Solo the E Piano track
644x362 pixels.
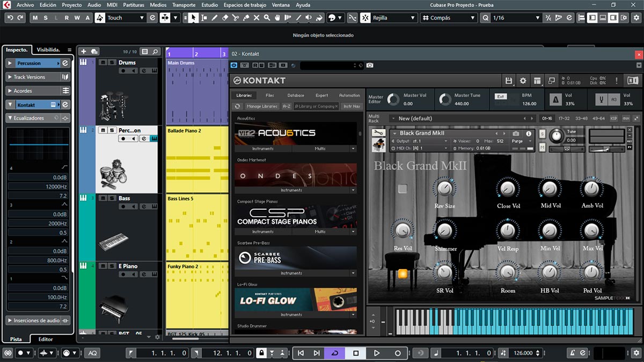pos(112,266)
